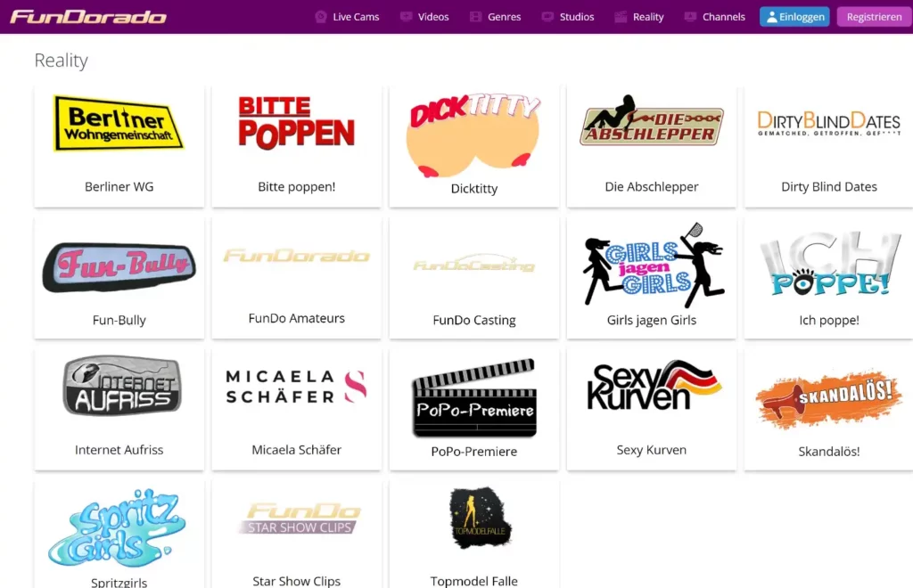This screenshot has height=588, width=913.
Task: Click the user icon on Einloggen button
Action: (771, 17)
